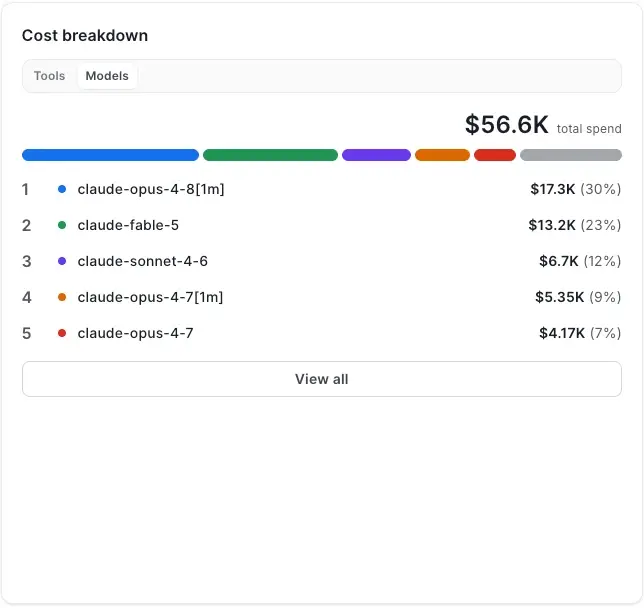644x608 pixels.
Task: Click the $17.3K (30%) cost value
Action: 575,189
